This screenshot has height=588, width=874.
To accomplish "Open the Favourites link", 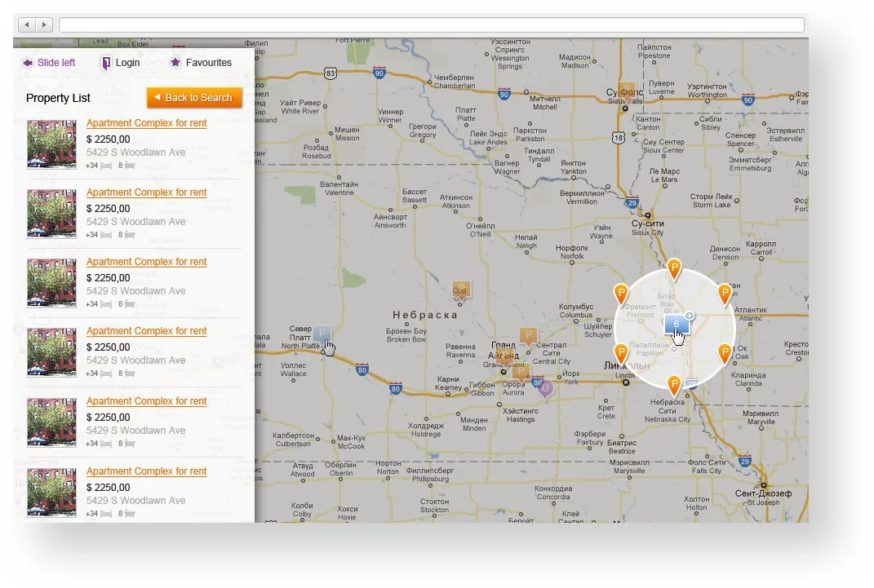I will [x=208, y=62].
